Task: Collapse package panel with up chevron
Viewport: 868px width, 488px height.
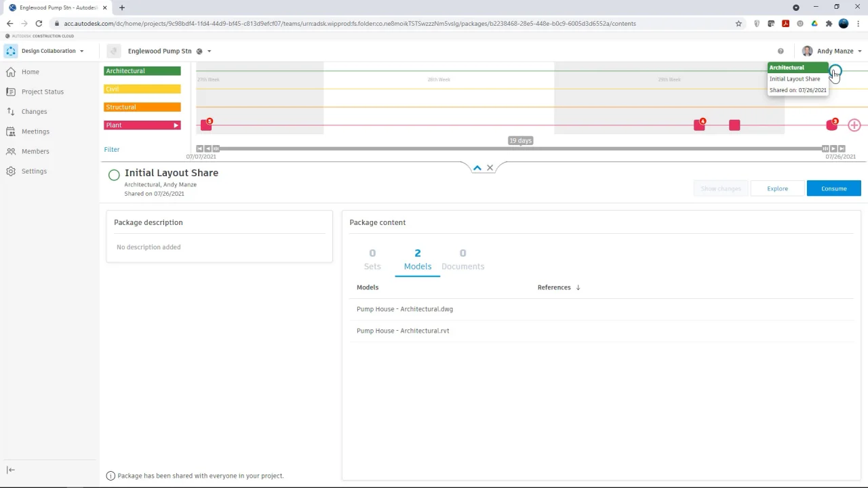Action: click(x=477, y=168)
